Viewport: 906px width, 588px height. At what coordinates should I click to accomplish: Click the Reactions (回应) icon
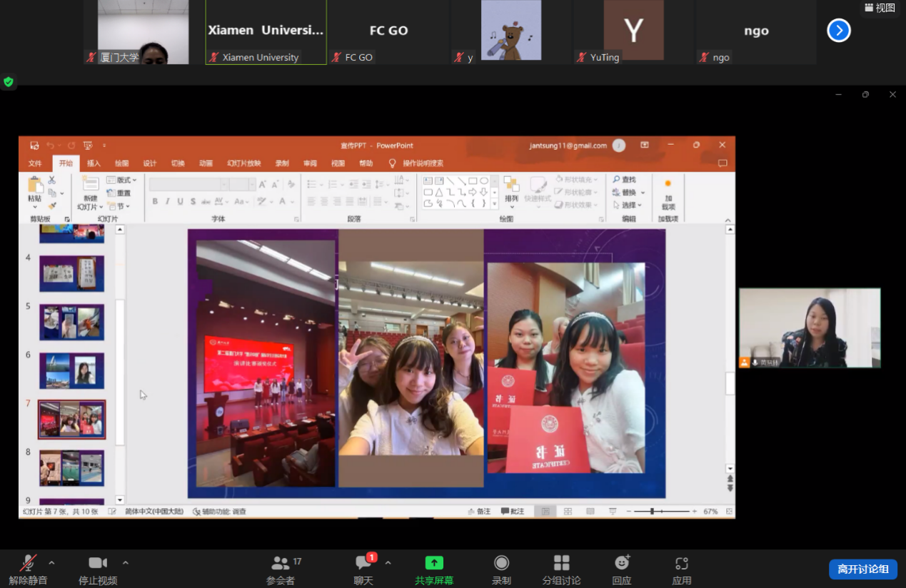[x=622, y=563]
